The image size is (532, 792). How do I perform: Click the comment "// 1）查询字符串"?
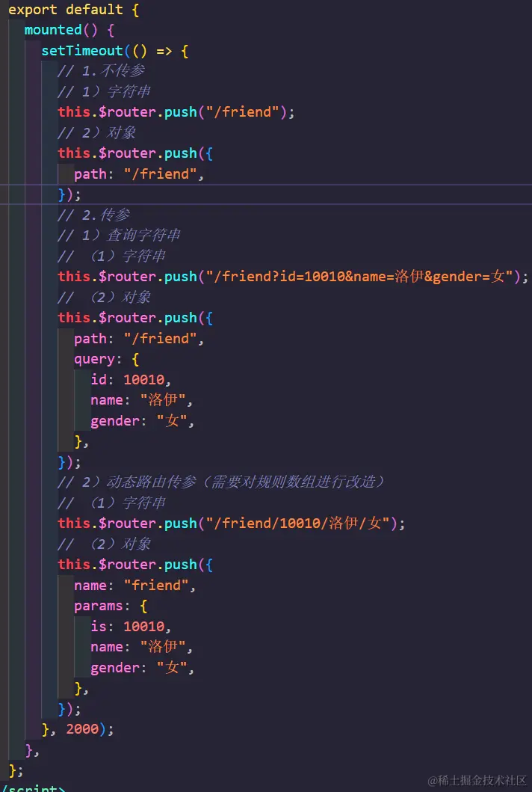[119, 236]
